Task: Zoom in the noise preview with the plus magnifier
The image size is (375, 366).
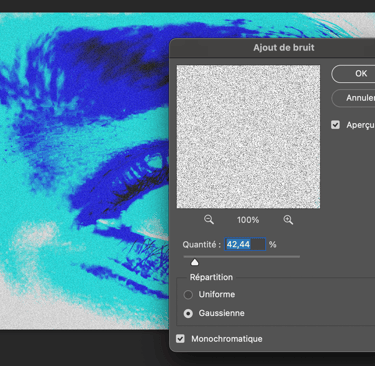Action: 288,220
